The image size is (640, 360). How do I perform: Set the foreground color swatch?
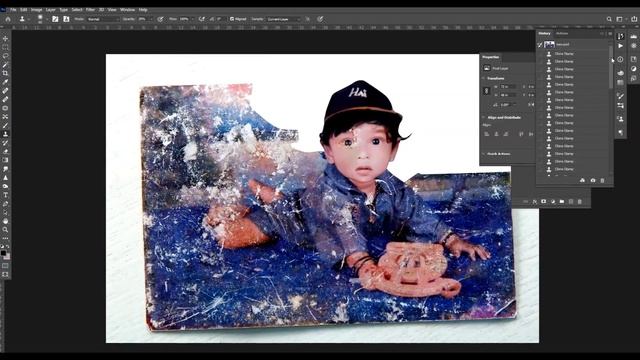click(4, 253)
